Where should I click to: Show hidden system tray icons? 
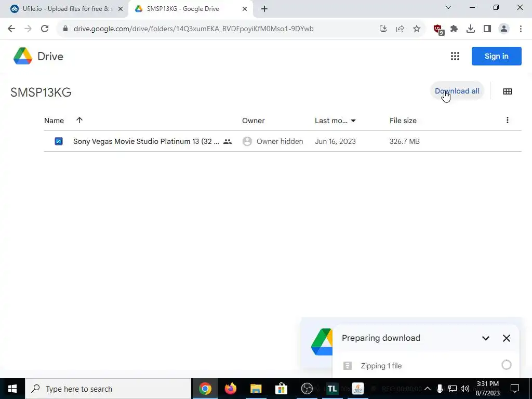pyautogui.click(x=428, y=389)
